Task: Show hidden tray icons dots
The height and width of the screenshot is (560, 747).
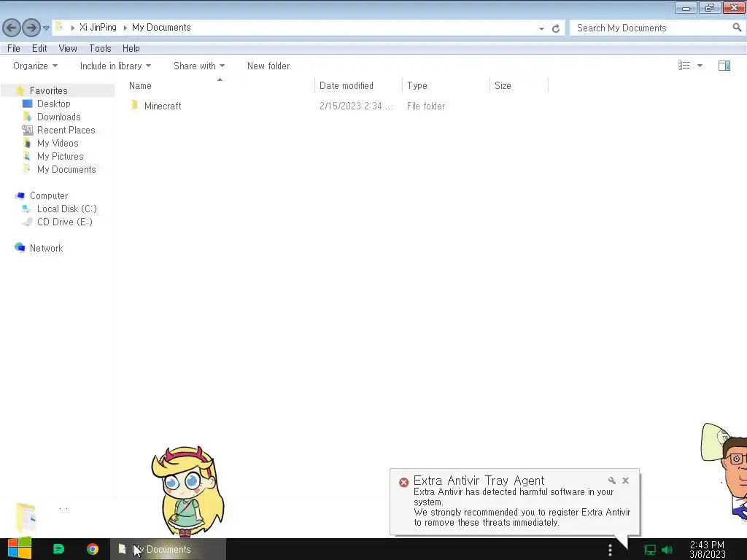Action: click(x=610, y=550)
